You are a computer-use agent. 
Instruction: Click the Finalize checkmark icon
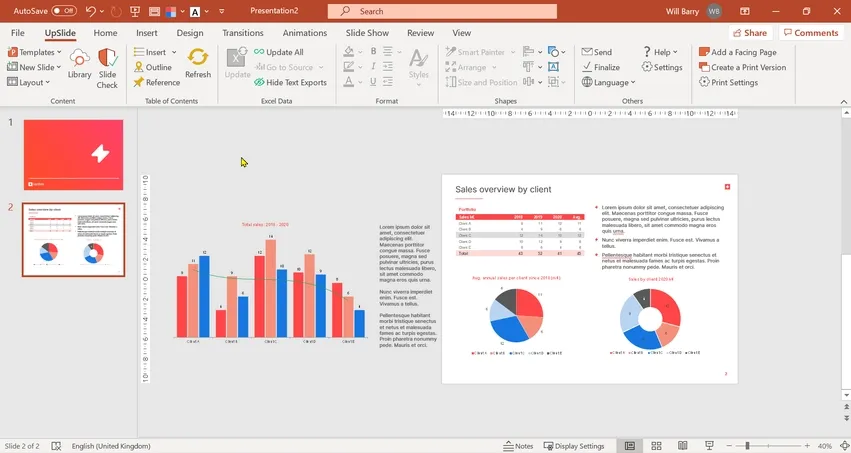tap(587, 67)
